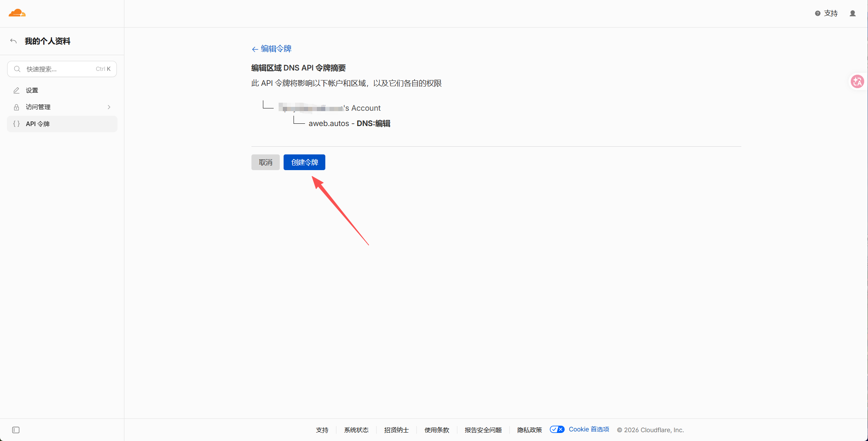Image resolution: width=868 pixels, height=441 pixels.
Task: Click the lock icon beside 访问管理
Action: click(x=16, y=107)
